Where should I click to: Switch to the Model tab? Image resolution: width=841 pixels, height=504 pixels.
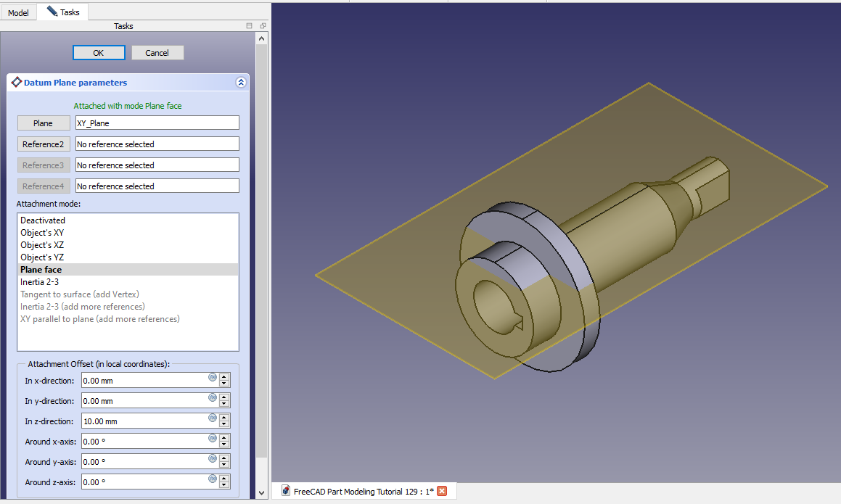[18, 12]
